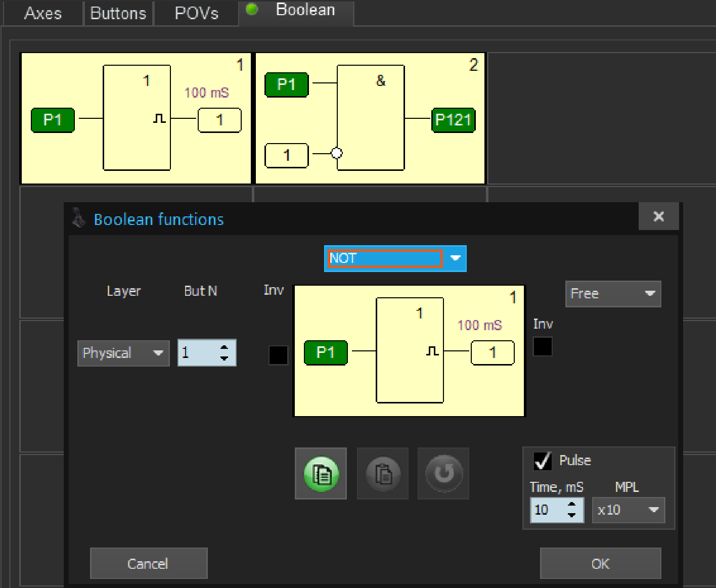
Task: Click the OK button
Action: tap(600, 563)
